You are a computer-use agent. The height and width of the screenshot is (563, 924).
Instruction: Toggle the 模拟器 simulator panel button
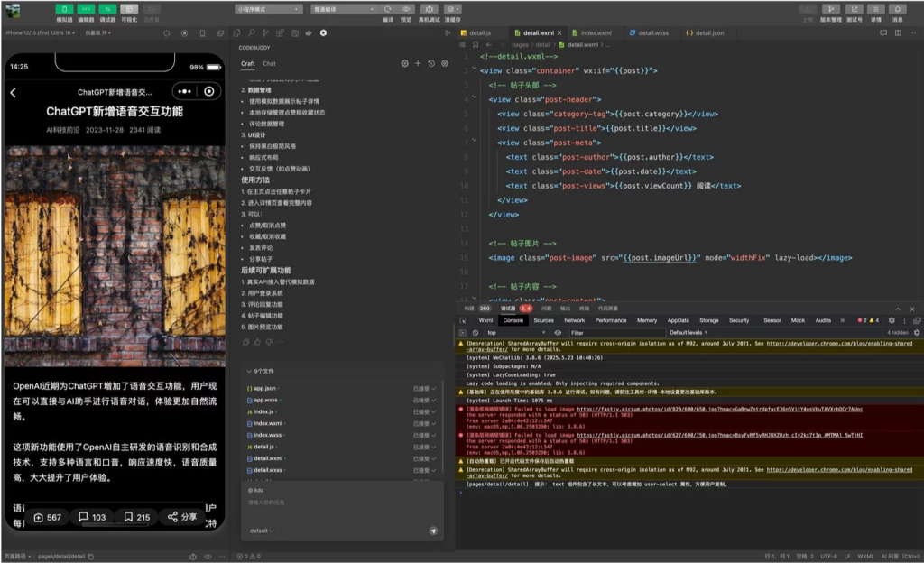[x=64, y=9]
